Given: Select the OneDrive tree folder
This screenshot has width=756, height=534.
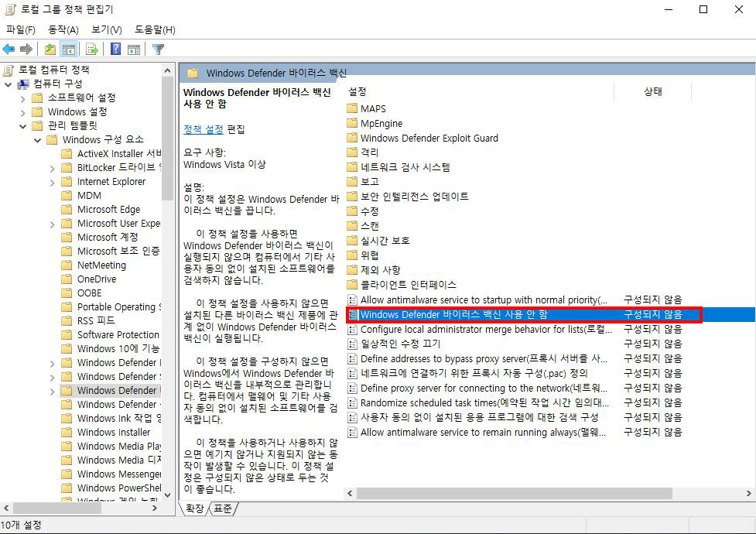Looking at the screenshot, I should point(97,279).
